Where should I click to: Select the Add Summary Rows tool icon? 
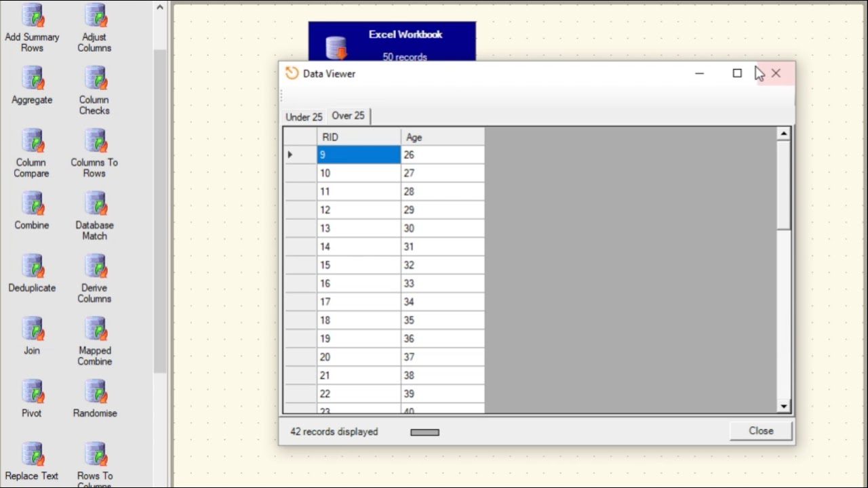tap(33, 15)
